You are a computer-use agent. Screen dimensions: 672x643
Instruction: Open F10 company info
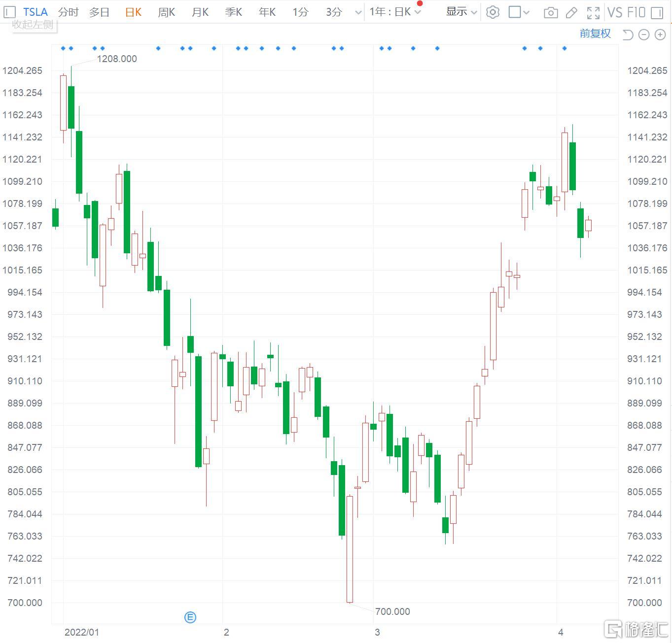[636, 12]
